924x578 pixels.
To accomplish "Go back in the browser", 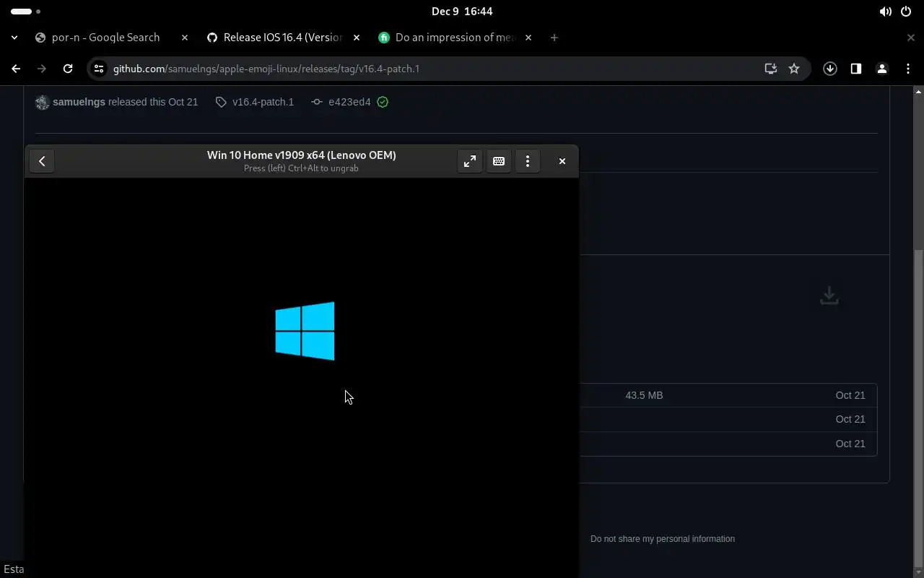I will [16, 69].
